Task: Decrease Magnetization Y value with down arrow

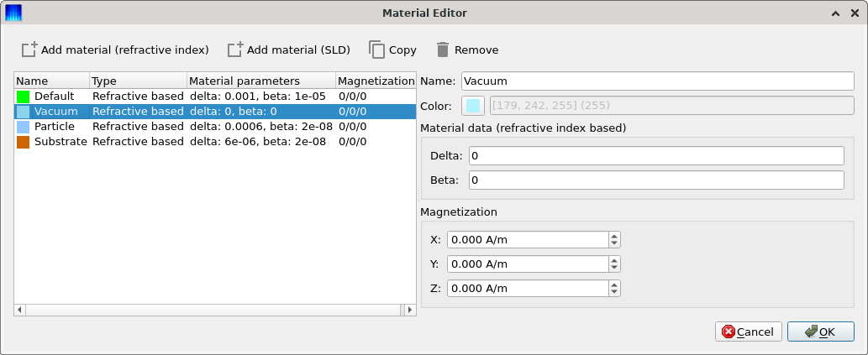Action: [x=614, y=268]
